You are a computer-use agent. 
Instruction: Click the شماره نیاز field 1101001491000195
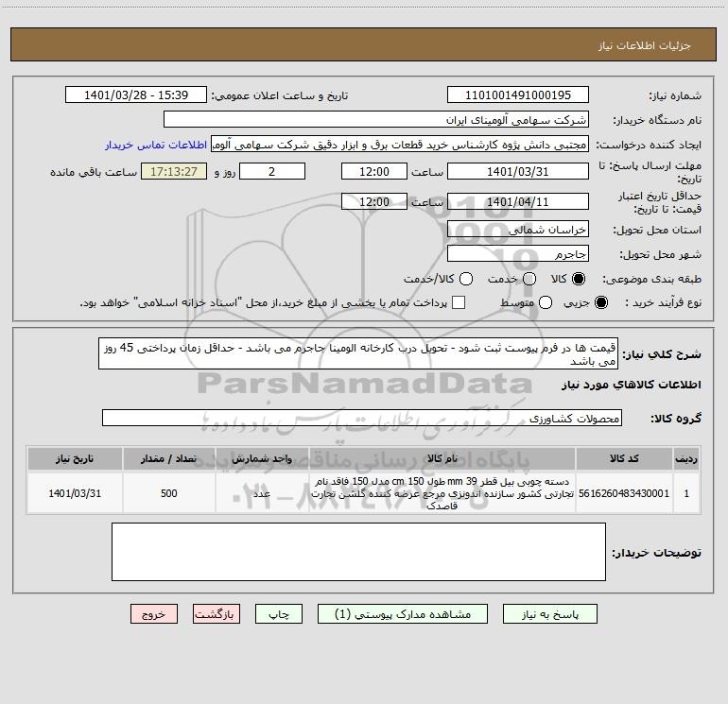518,94
